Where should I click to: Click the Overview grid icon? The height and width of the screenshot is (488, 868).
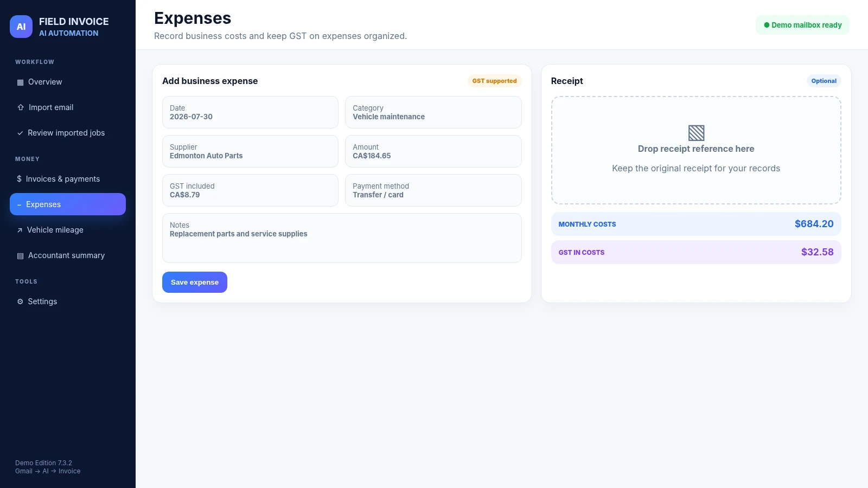[20, 82]
